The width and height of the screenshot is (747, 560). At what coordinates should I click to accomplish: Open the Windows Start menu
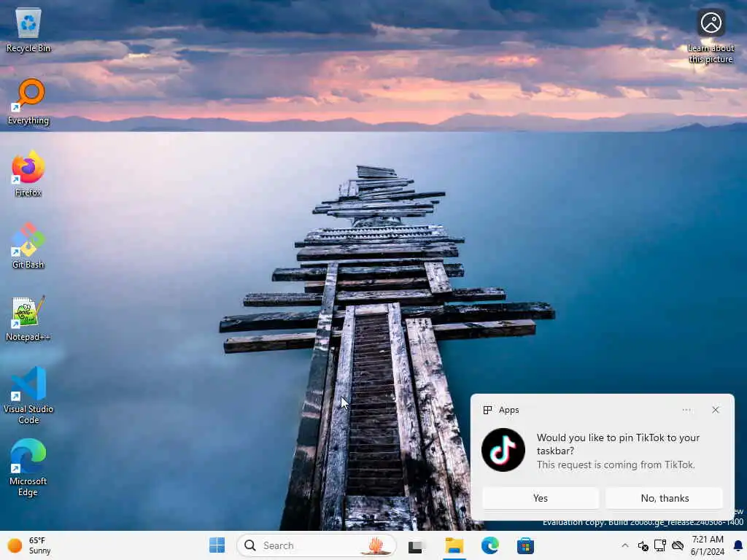click(x=217, y=545)
